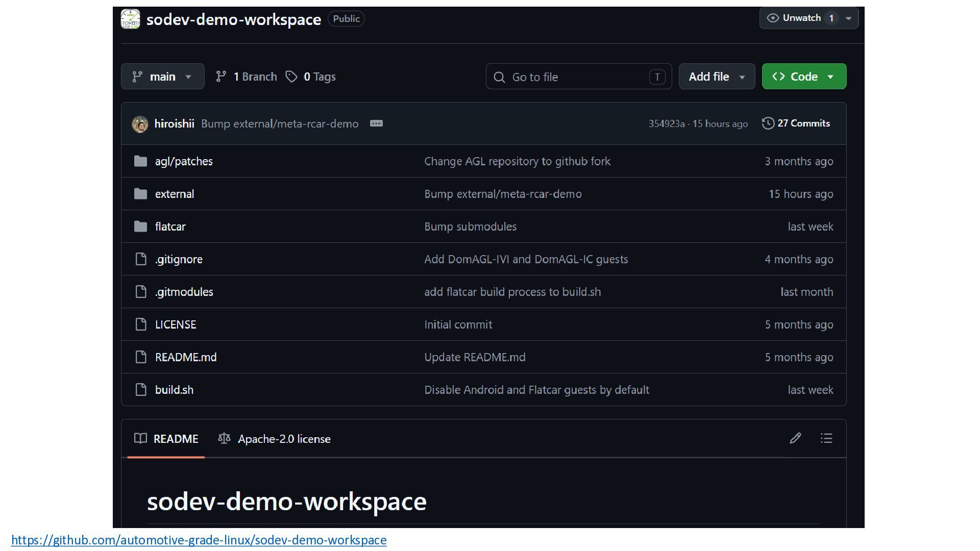Click the scale icon for Apache license

[x=224, y=438]
